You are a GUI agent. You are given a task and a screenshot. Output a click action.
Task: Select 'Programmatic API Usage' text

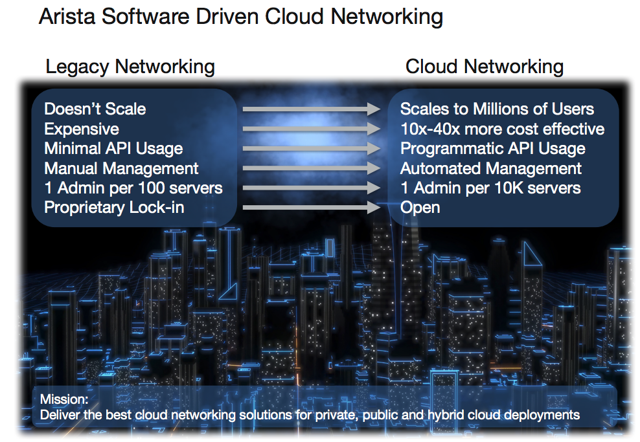point(493,149)
